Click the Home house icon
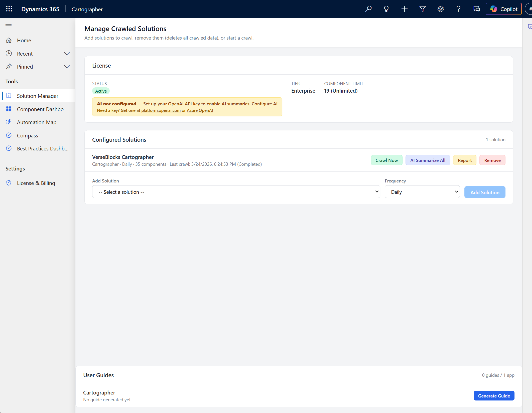 [x=9, y=40]
